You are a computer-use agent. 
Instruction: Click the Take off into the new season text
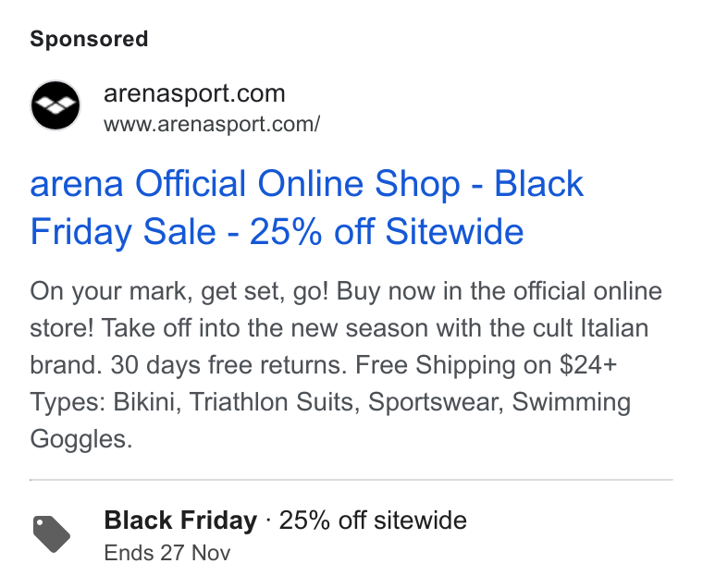click(x=265, y=328)
